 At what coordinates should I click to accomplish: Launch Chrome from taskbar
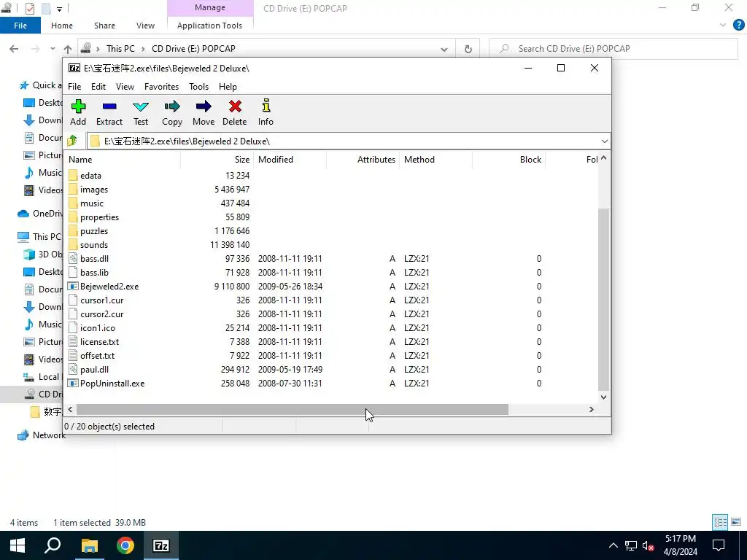pyautogui.click(x=125, y=545)
